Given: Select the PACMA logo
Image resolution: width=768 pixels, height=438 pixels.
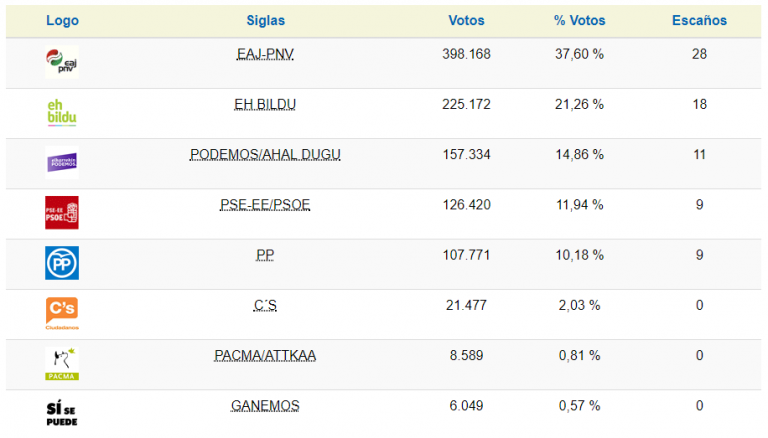Looking at the screenshot, I should (x=62, y=364).
